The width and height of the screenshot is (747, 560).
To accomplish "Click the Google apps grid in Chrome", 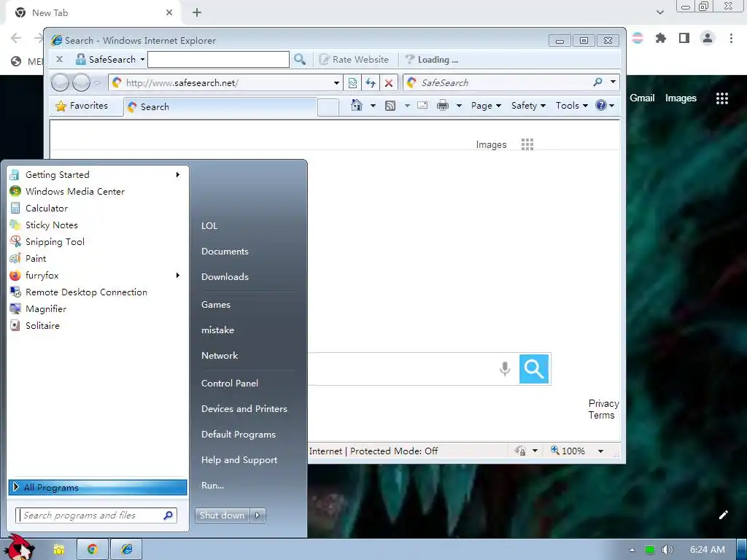I will click(721, 98).
